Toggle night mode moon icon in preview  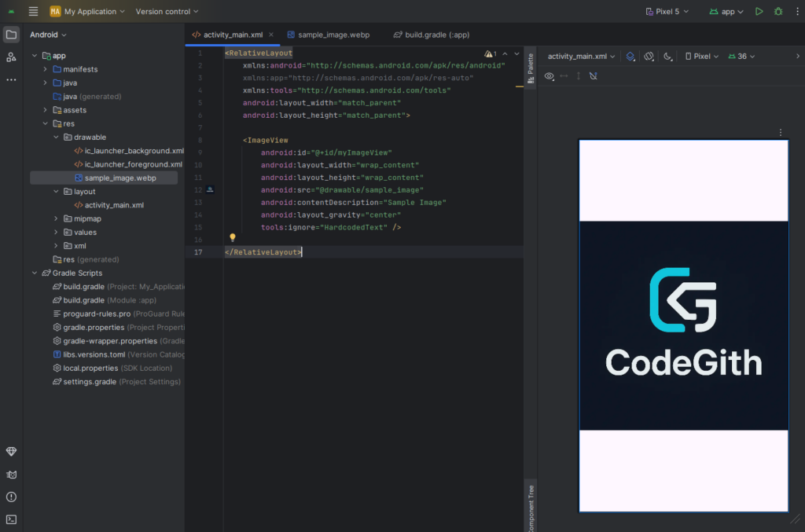667,57
